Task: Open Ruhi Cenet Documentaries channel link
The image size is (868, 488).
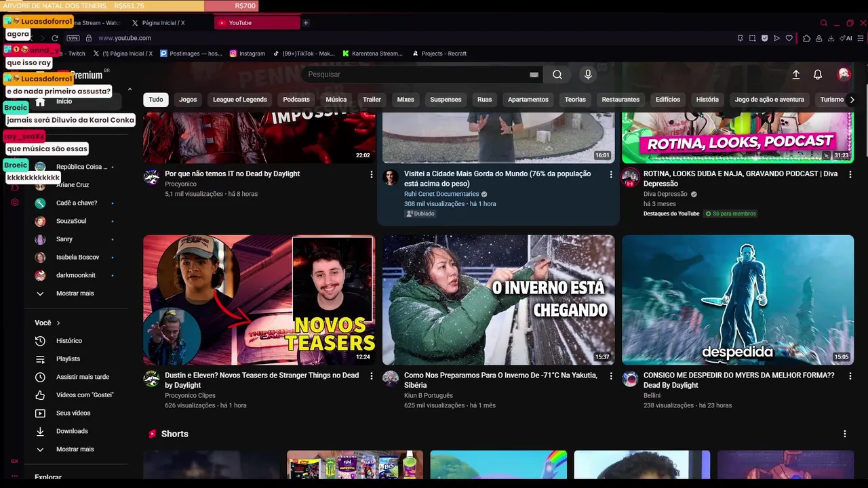Action: click(441, 194)
